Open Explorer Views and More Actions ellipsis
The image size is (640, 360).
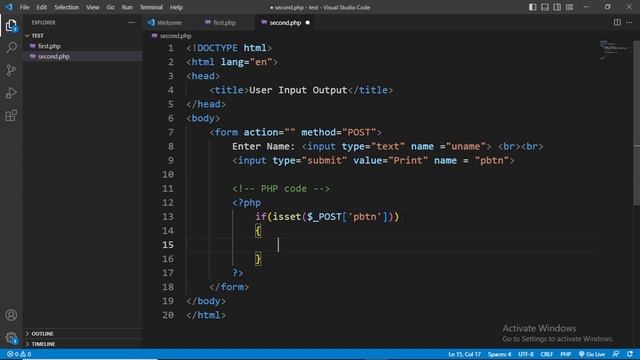point(131,22)
